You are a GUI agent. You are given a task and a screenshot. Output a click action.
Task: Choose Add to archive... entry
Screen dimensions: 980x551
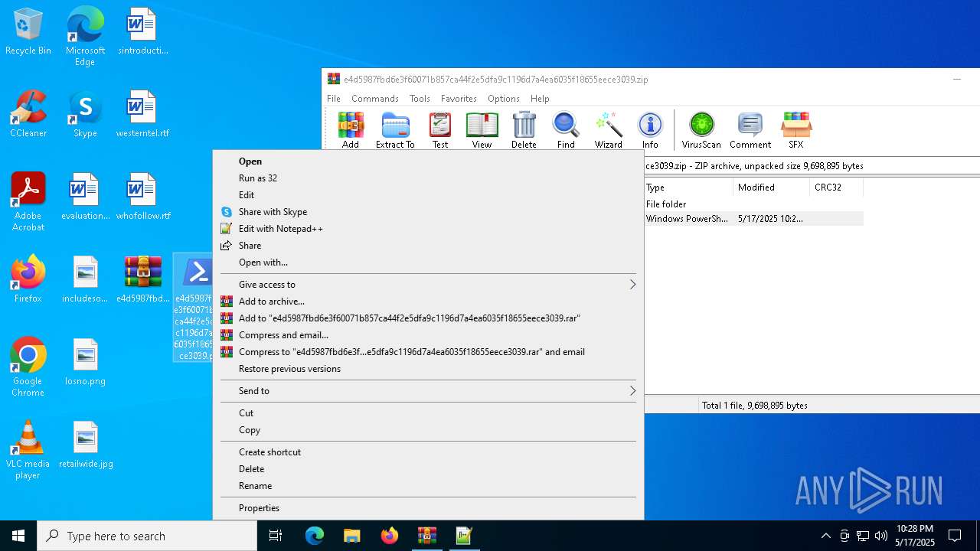(428, 302)
